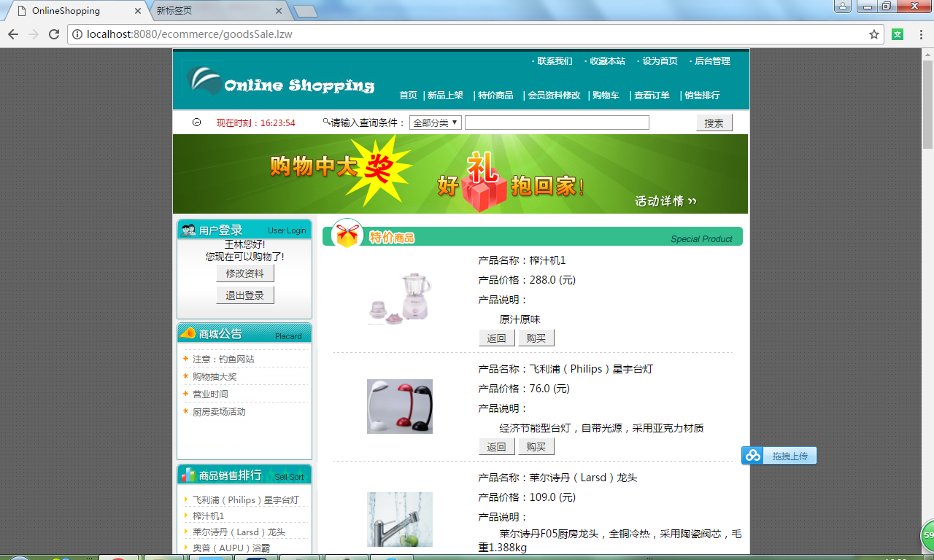This screenshot has height=560, width=934.
Task: Click the 退出登录 logout button
Action: click(245, 295)
